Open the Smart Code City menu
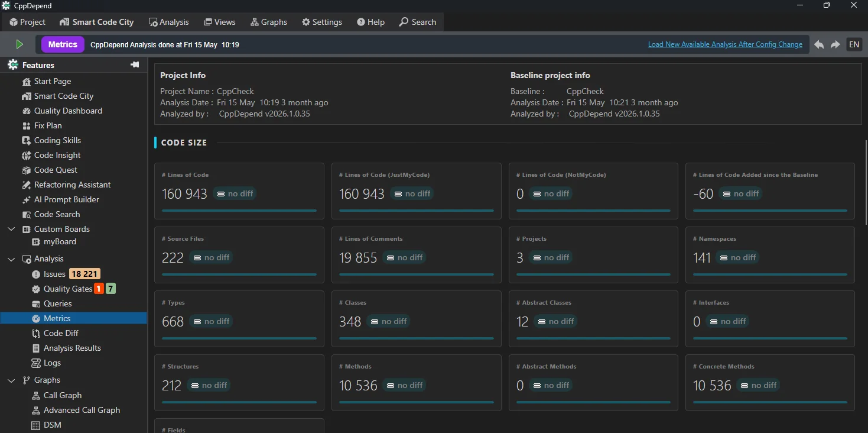The height and width of the screenshot is (433, 868). click(97, 22)
